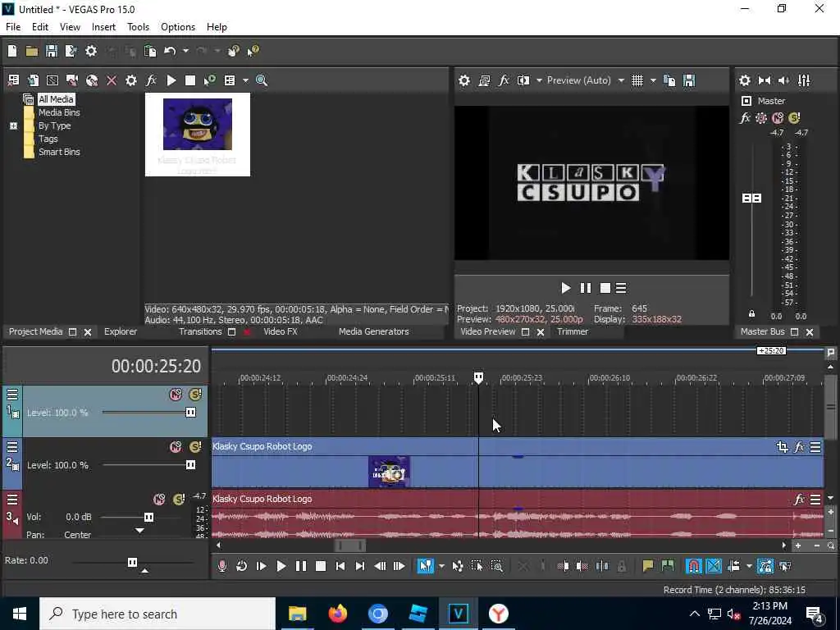Save preview snapshot to file
The image size is (840, 630).
click(689, 80)
